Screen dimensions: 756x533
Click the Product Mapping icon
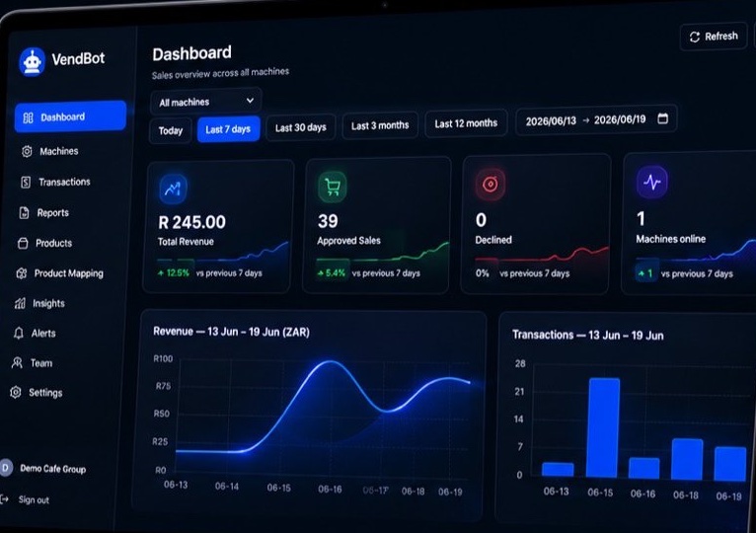point(21,273)
